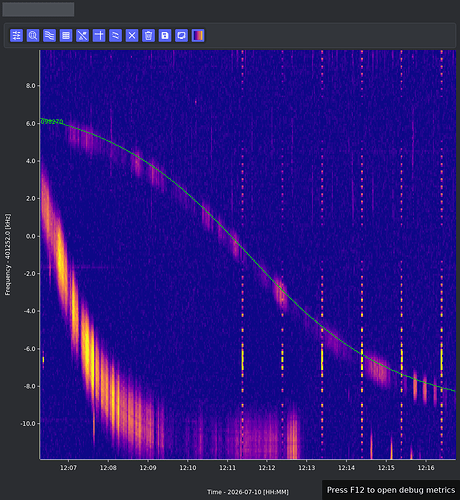
Task: Click the magnifier search icon
Action: click(33, 35)
